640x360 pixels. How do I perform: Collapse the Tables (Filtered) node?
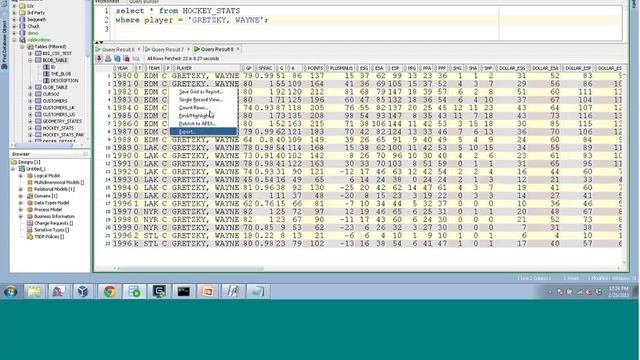coord(22,47)
